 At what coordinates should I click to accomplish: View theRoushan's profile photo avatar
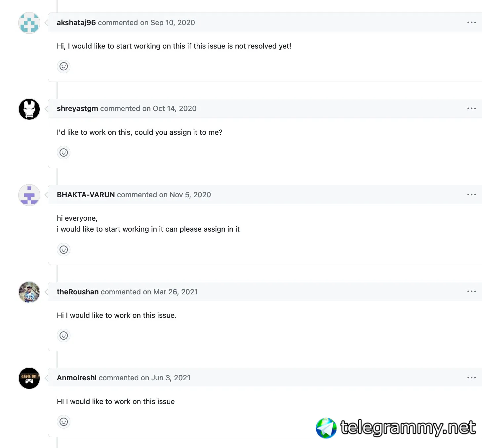pyautogui.click(x=29, y=292)
